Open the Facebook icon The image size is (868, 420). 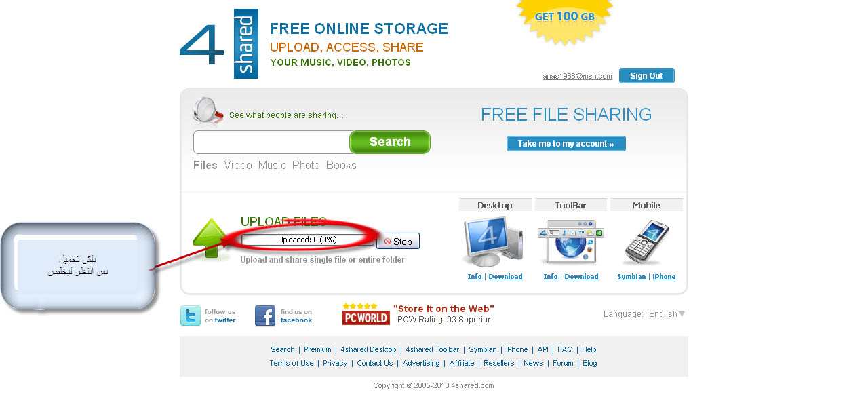coord(265,316)
